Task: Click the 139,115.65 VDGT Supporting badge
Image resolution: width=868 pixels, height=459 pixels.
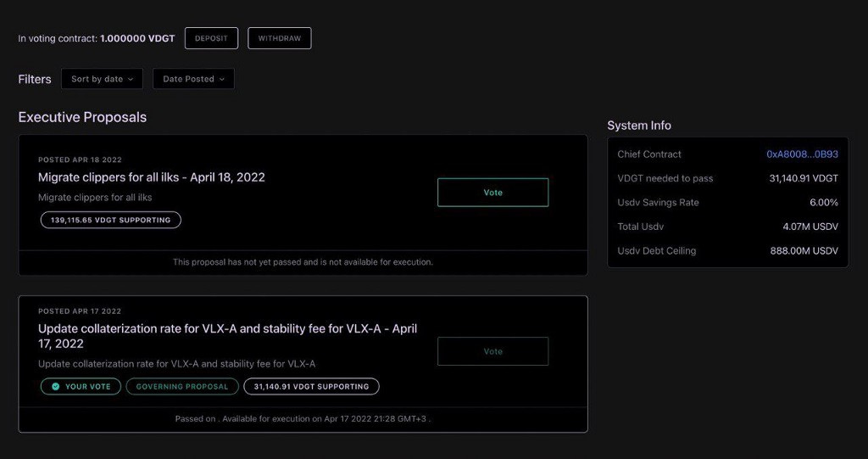Action: click(x=111, y=220)
